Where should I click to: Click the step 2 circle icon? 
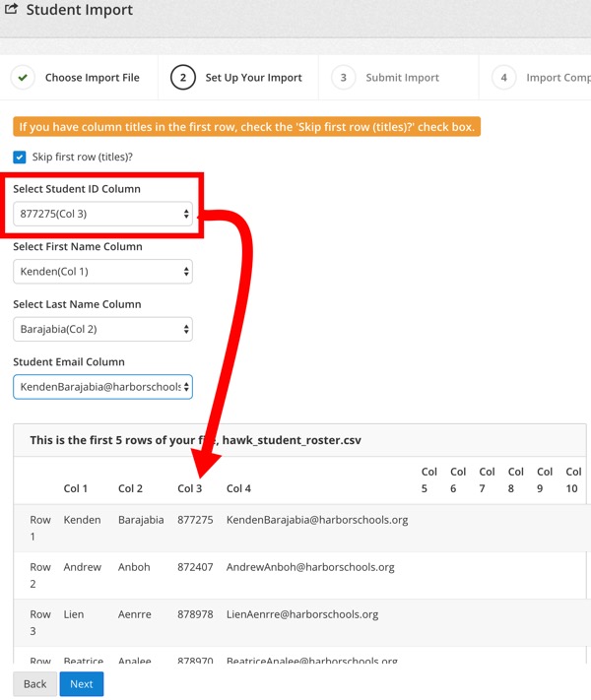[183, 77]
